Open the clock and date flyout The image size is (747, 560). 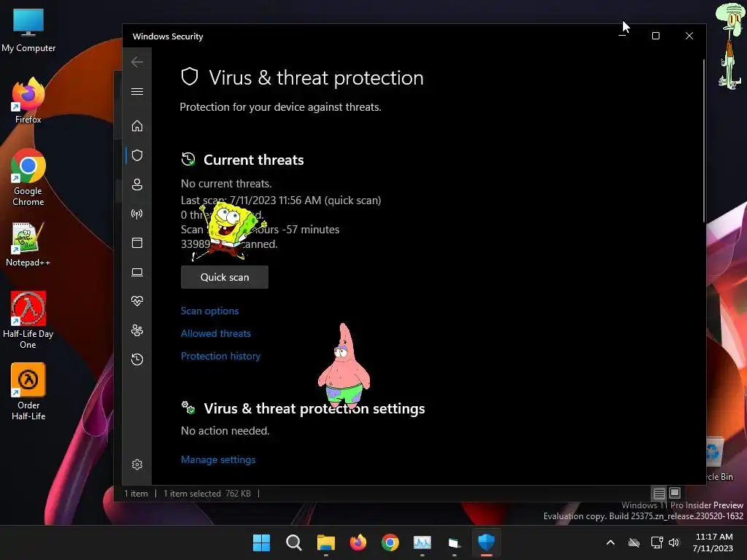pos(713,542)
